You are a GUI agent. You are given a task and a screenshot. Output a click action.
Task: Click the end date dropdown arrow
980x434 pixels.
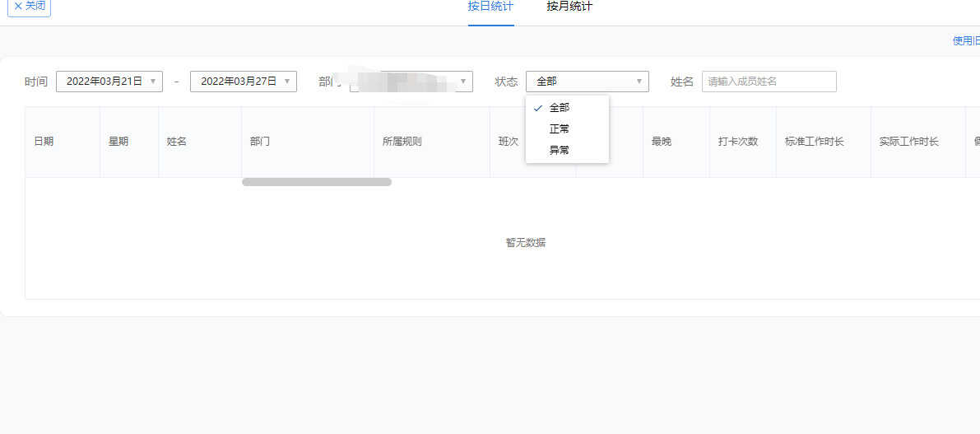[286, 82]
